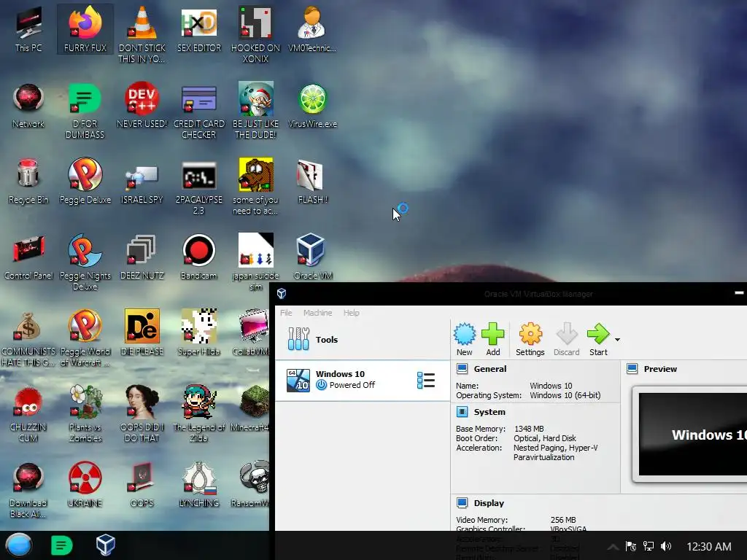747x560 pixels.
Task: Select the FLASH! desktop icon
Action: tap(312, 182)
